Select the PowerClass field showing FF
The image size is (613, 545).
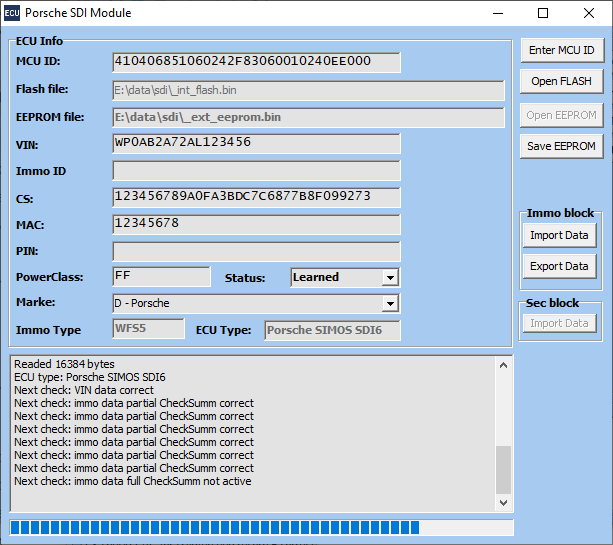pyautogui.click(x=161, y=276)
